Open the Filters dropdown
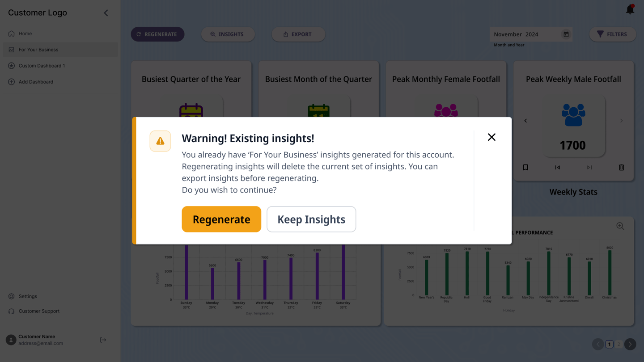Screen dimensions: 644x362 pyautogui.click(x=612, y=34)
